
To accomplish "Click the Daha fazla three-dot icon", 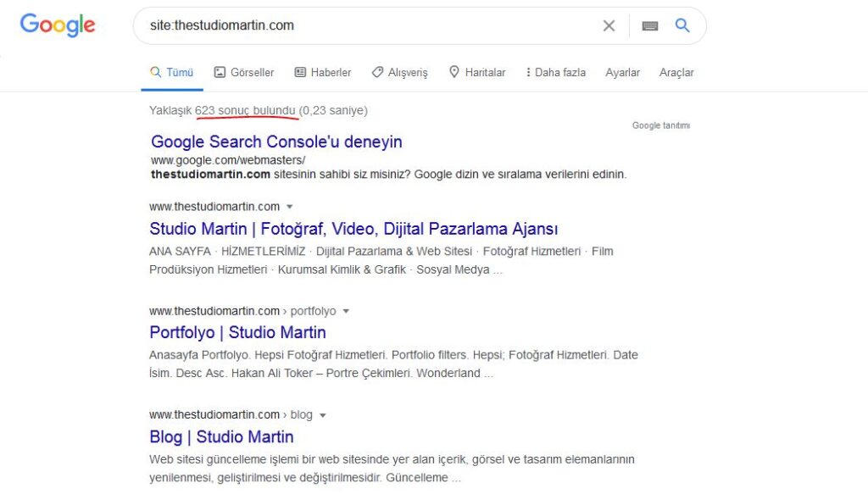I will 528,73.
